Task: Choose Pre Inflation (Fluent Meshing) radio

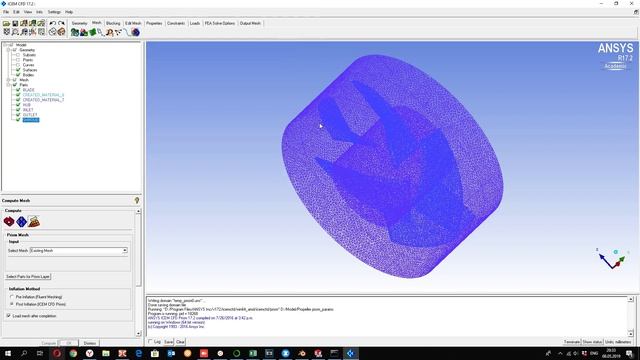Action: point(12,297)
